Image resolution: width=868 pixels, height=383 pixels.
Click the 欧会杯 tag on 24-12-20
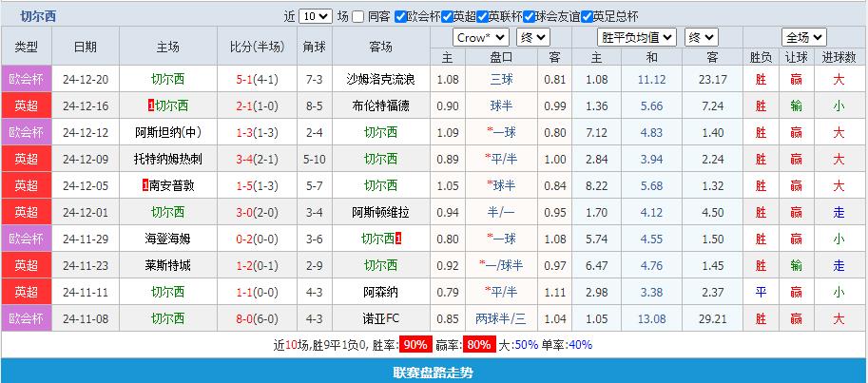pyautogui.click(x=26, y=79)
